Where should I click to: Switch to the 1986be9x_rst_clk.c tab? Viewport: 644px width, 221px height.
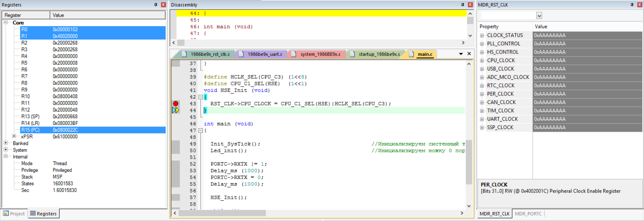point(206,54)
